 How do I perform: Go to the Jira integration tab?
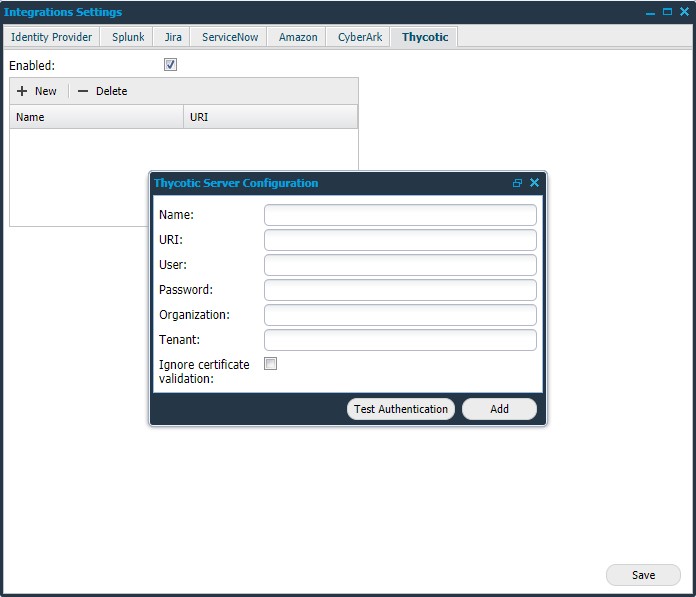(x=172, y=37)
